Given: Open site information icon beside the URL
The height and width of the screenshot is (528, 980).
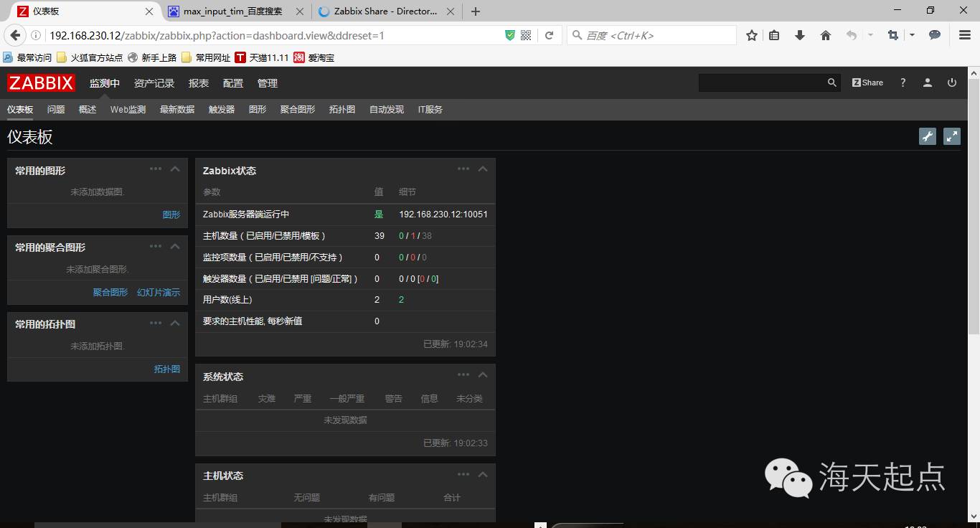Looking at the screenshot, I should [x=36, y=35].
